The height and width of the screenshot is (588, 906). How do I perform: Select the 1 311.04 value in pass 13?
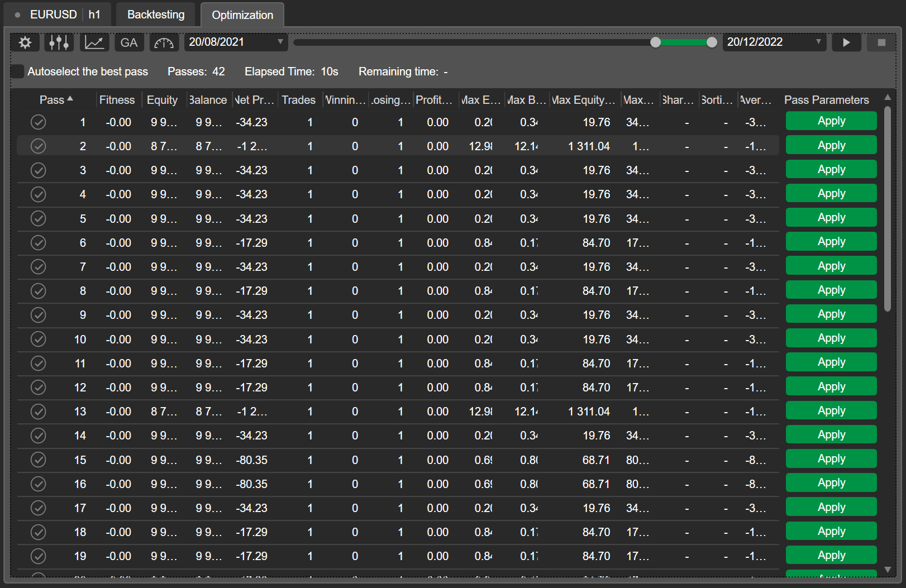[x=589, y=412]
